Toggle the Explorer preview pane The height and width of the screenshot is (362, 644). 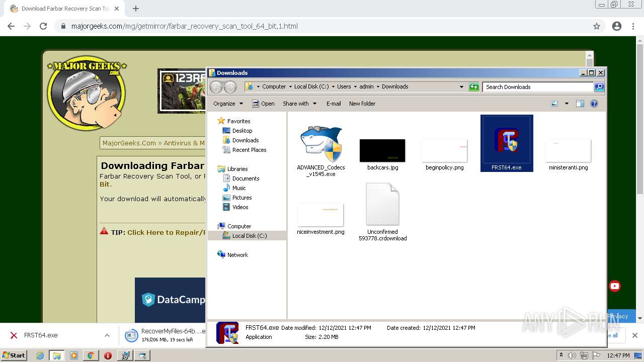tap(580, 104)
